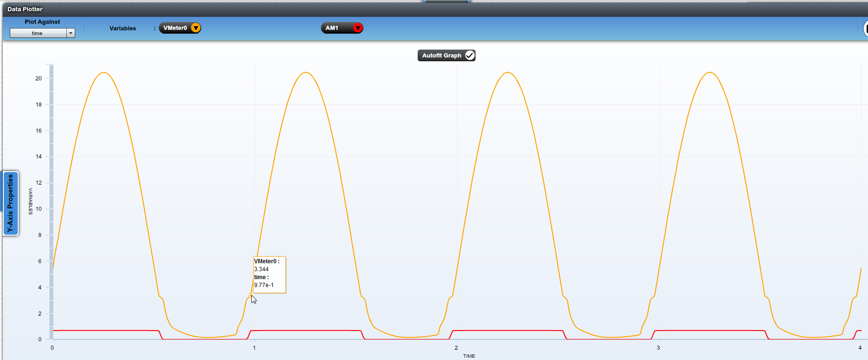This screenshot has height=360, width=868.
Task: Click the y-axis tick label 16
Action: 38,131
